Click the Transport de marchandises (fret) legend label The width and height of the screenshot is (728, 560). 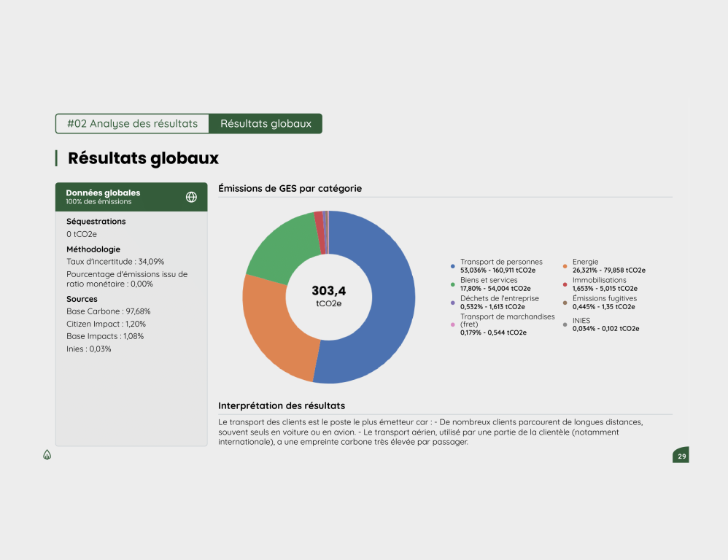click(507, 320)
